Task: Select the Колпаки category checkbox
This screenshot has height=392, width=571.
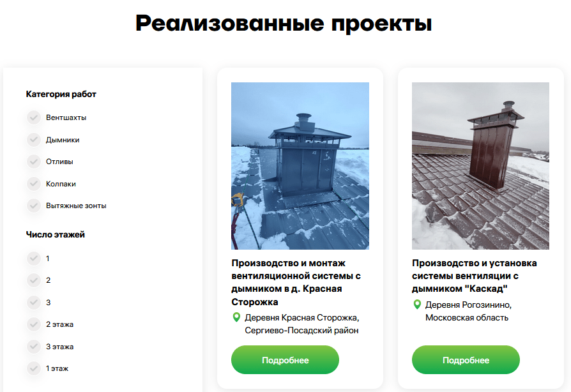Action: tap(34, 184)
